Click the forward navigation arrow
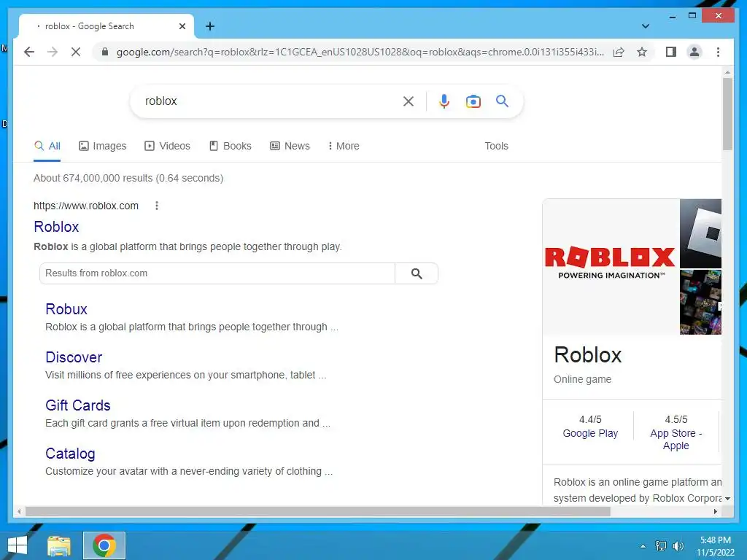 (x=53, y=52)
